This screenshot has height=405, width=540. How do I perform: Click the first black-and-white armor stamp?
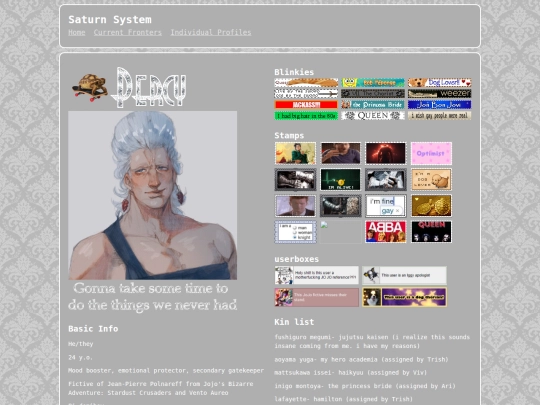tap(295, 179)
